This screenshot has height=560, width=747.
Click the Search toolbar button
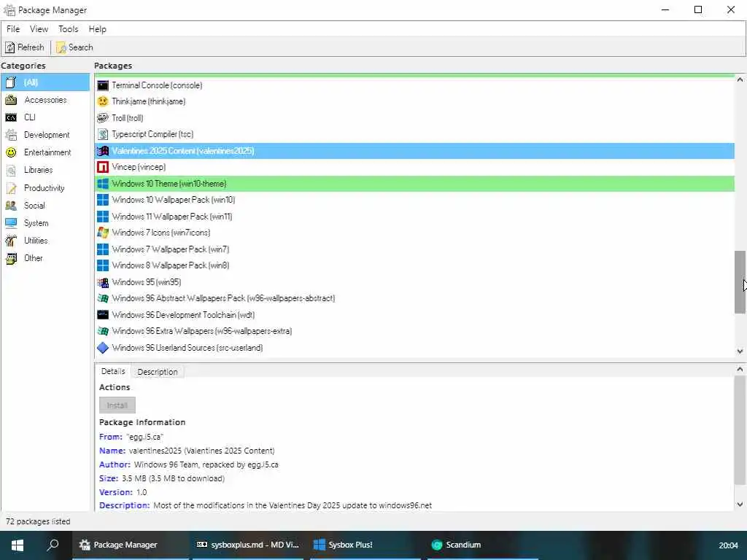[x=75, y=47]
